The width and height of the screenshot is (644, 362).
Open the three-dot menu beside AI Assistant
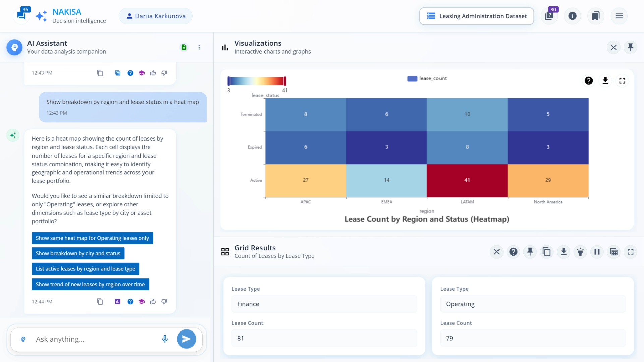point(199,47)
